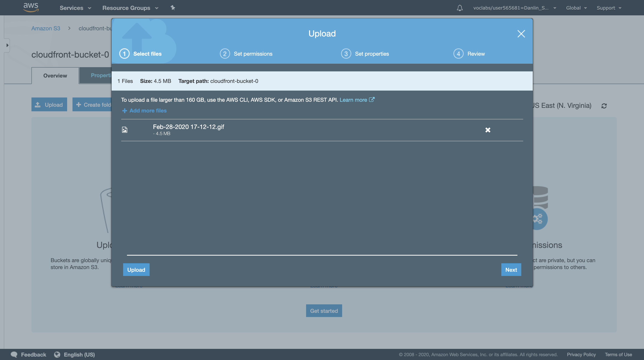Screen dimensions: 644x360
Task: Select the Overview tab
Action: click(x=55, y=76)
